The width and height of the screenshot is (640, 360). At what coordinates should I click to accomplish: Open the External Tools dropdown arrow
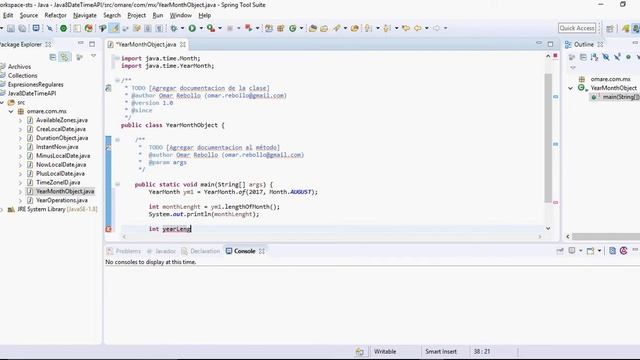(220, 28)
